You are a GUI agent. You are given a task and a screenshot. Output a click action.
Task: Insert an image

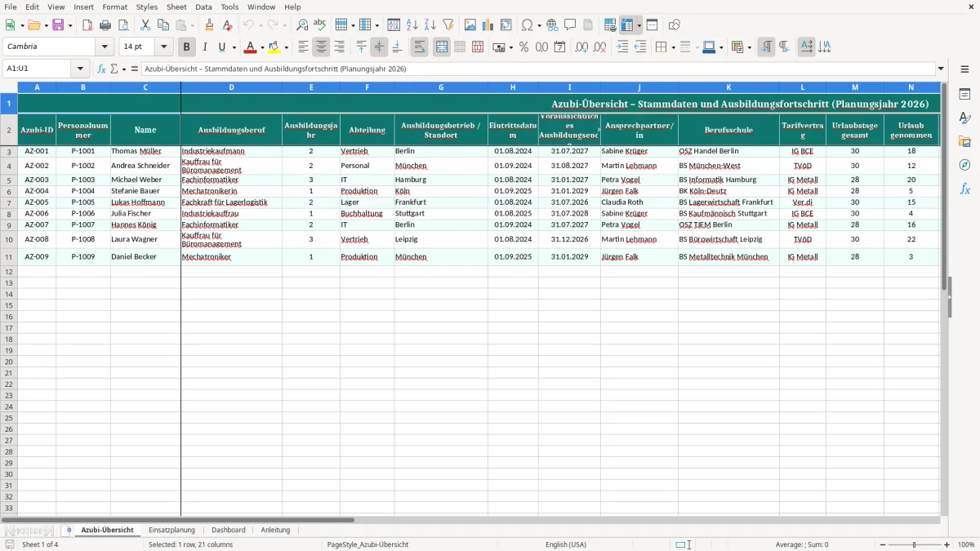click(470, 25)
